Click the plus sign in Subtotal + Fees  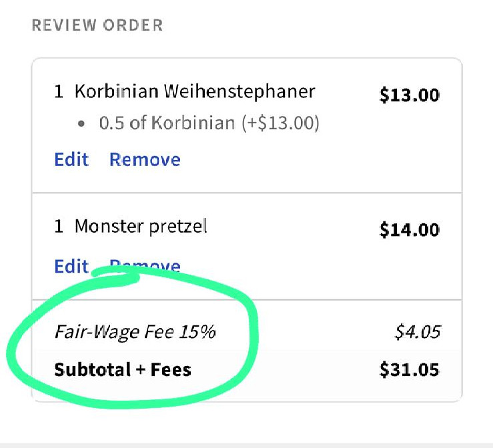[141, 369]
